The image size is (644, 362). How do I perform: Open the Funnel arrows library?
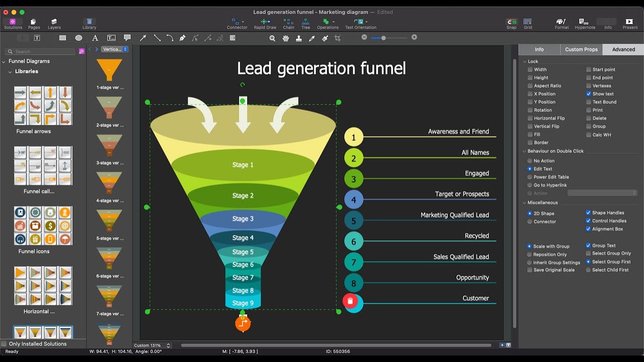pyautogui.click(x=43, y=106)
